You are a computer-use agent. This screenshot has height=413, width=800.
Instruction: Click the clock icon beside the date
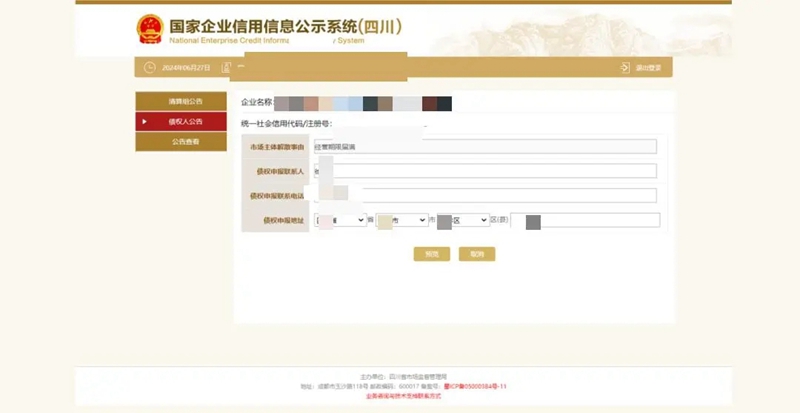coord(149,67)
